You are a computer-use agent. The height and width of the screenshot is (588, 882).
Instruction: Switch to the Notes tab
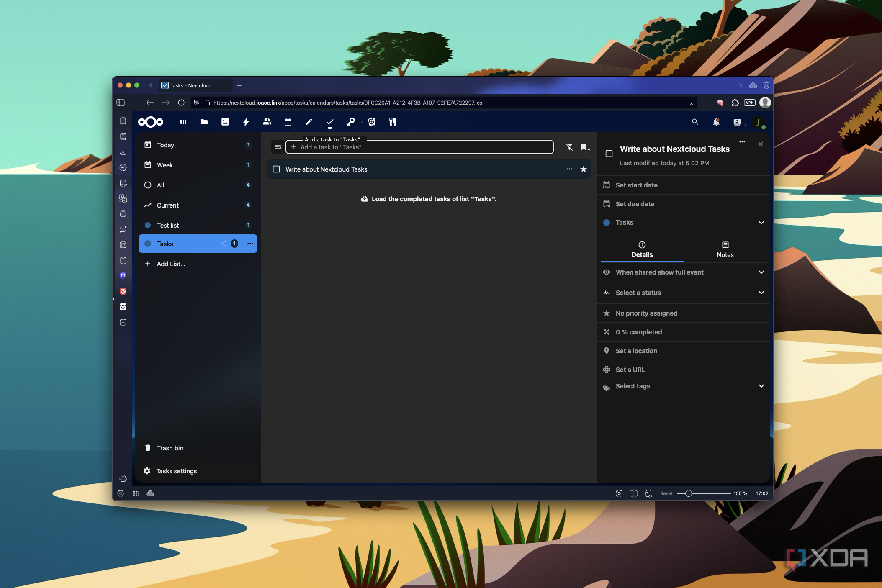click(725, 249)
